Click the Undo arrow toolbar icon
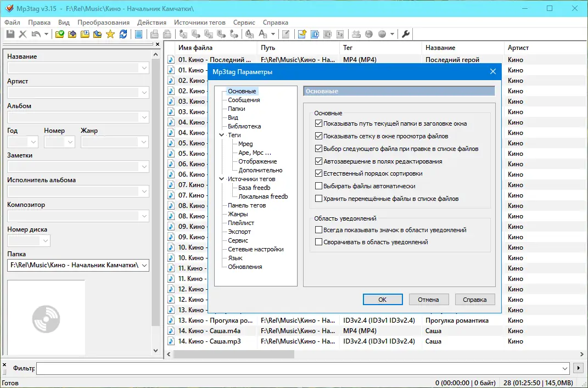 click(x=36, y=34)
